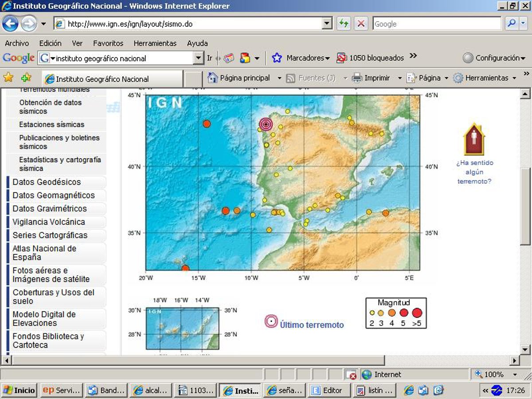
Task: Click the house earthquake report icon
Action: (474, 139)
